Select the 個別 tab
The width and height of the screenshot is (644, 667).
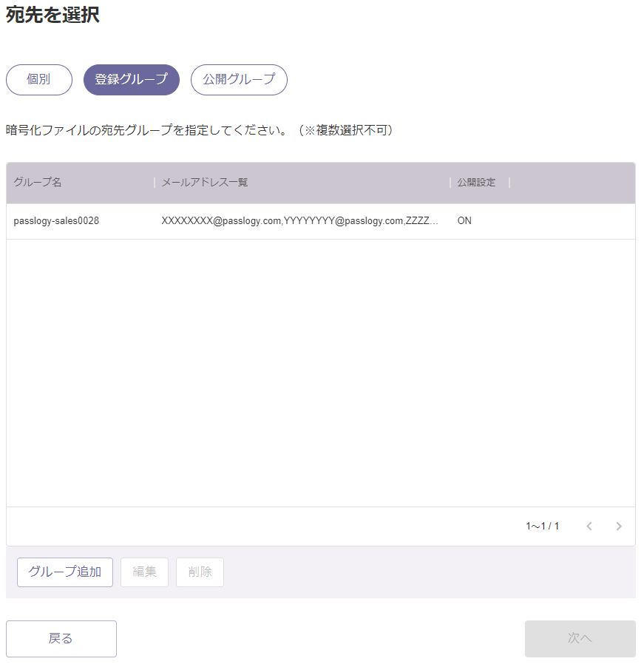(x=39, y=80)
